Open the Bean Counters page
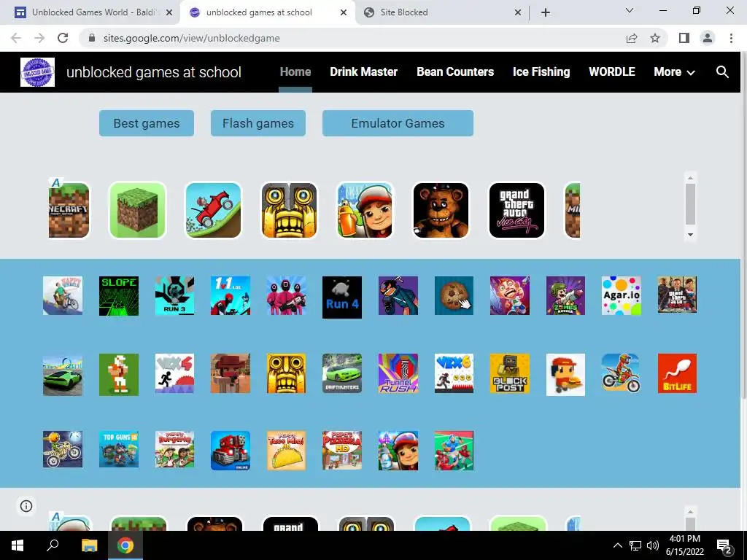This screenshot has height=560, width=747. (x=455, y=72)
